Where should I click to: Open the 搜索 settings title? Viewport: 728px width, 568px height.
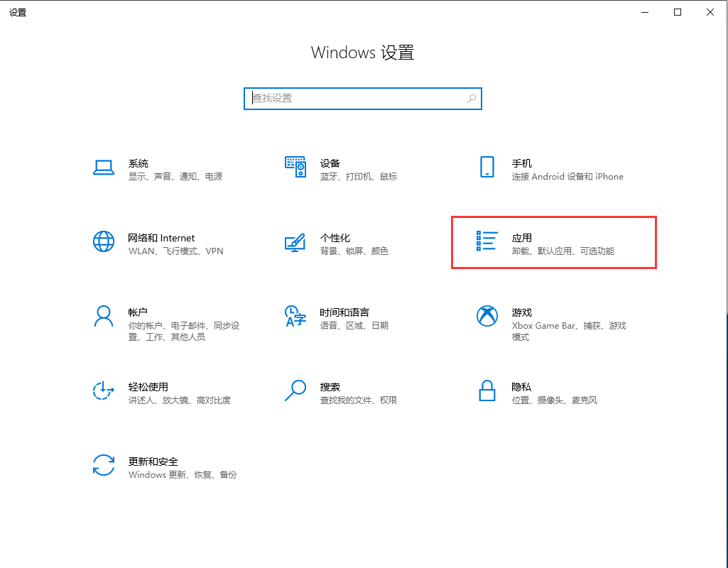click(x=330, y=387)
